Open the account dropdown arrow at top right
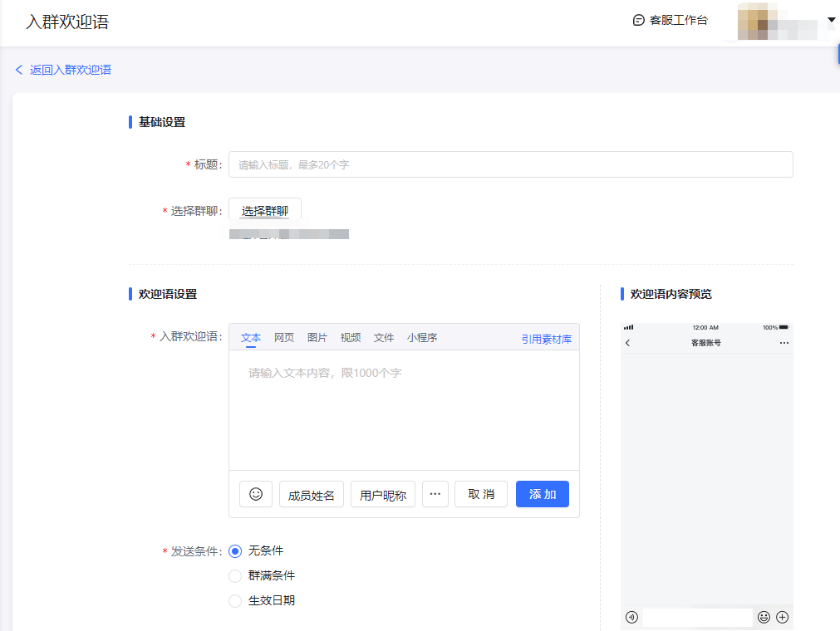Image resolution: width=840 pixels, height=631 pixels. pos(831,19)
